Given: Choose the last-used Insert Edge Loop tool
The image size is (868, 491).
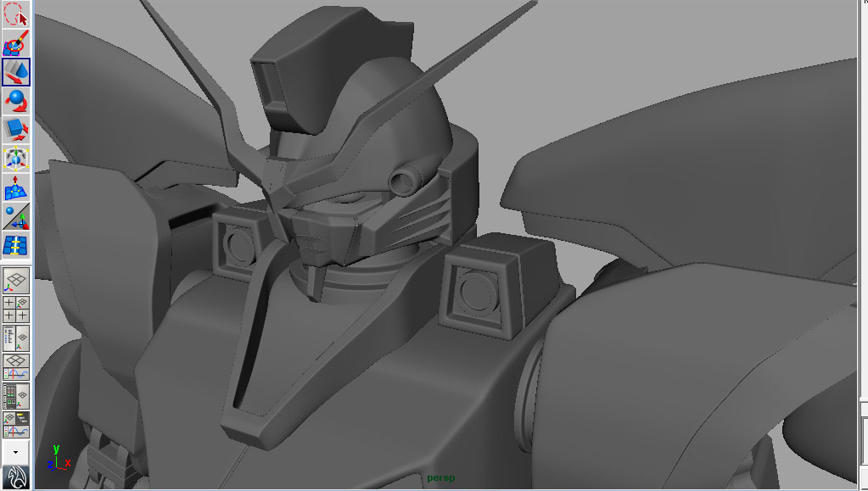Looking at the screenshot, I should (x=15, y=245).
